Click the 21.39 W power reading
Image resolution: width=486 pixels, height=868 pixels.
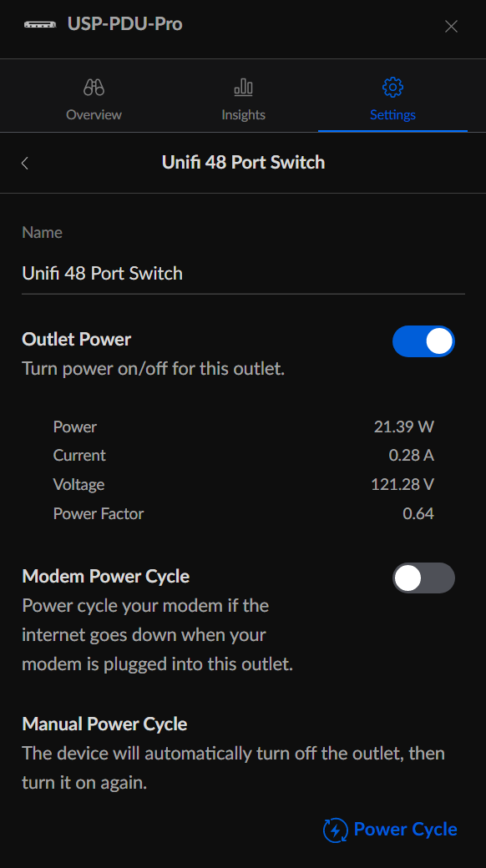[404, 426]
